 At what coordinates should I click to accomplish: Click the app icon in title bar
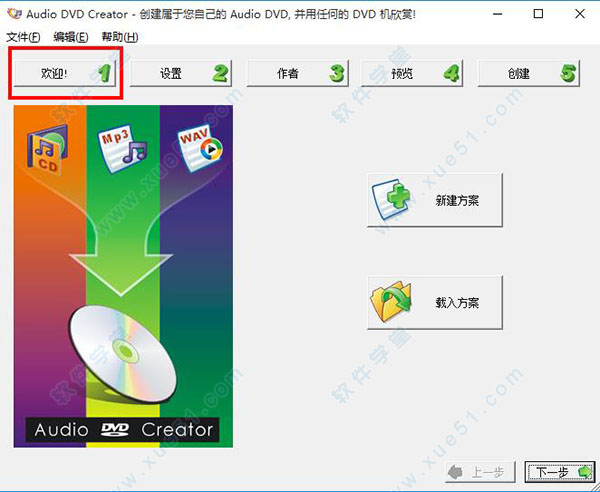(13, 15)
